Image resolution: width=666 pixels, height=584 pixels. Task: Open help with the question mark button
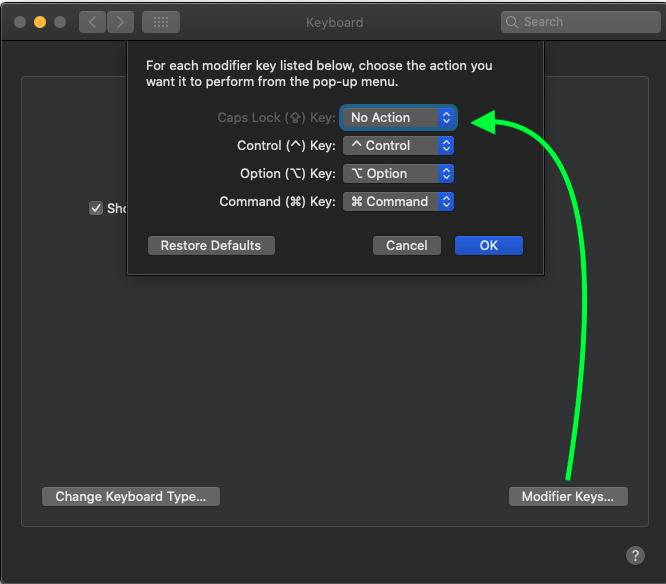click(x=635, y=555)
